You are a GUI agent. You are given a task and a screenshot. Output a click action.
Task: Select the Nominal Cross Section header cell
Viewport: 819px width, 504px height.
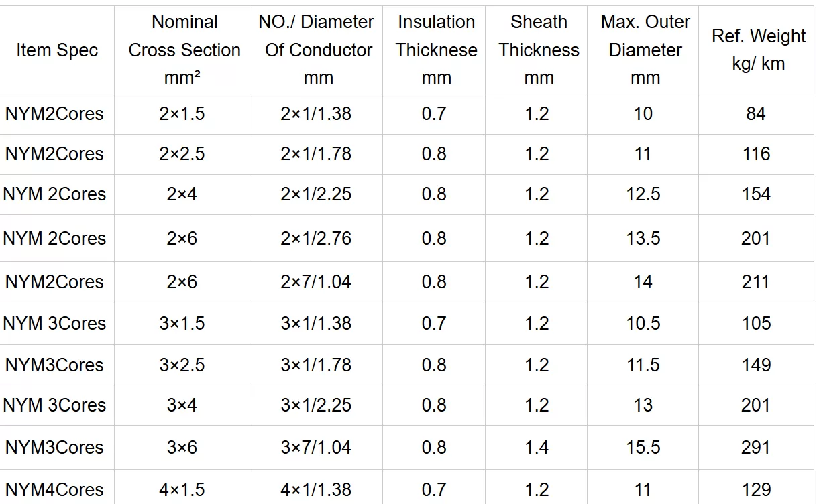(x=184, y=50)
